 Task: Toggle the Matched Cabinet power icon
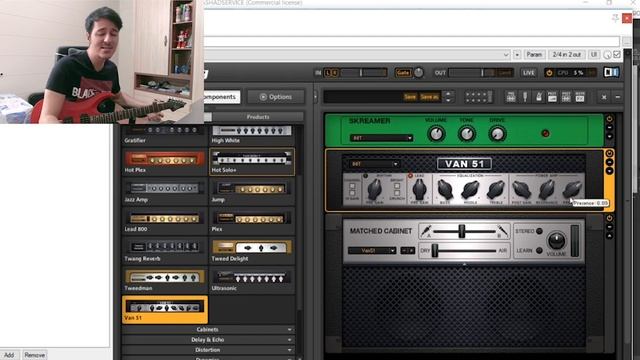(609, 218)
